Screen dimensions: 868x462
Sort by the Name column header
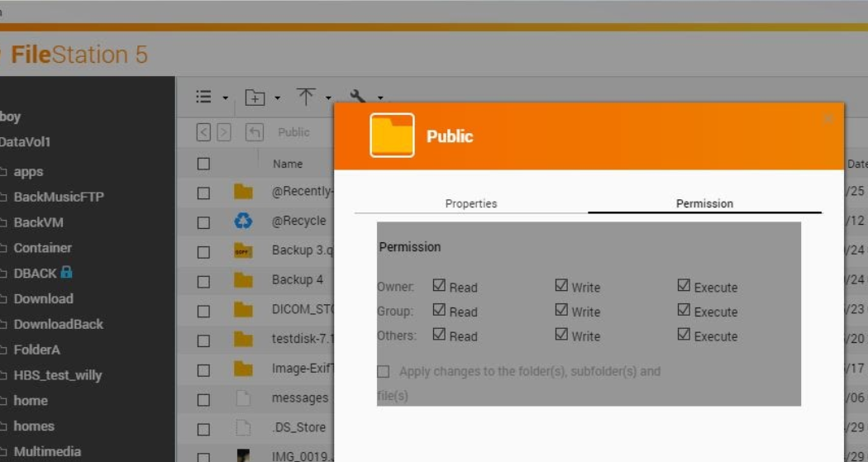click(288, 164)
